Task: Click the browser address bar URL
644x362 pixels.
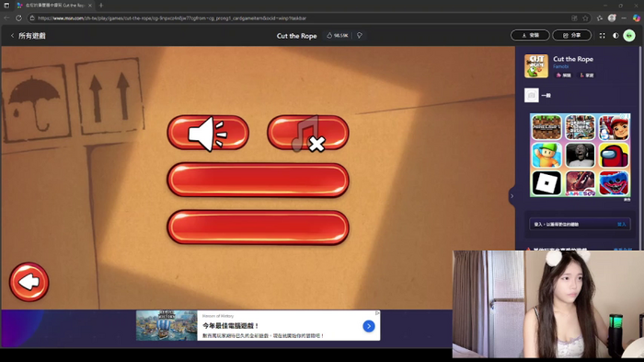Action: click(x=172, y=18)
